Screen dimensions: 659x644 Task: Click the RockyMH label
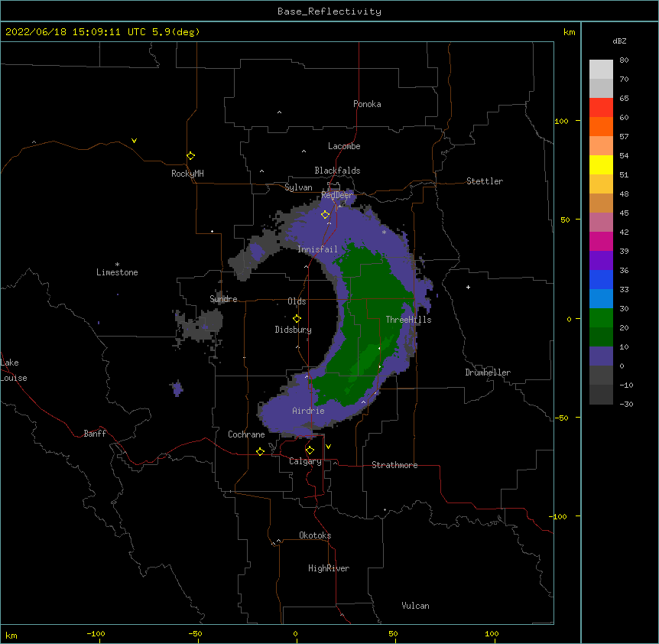tap(187, 174)
